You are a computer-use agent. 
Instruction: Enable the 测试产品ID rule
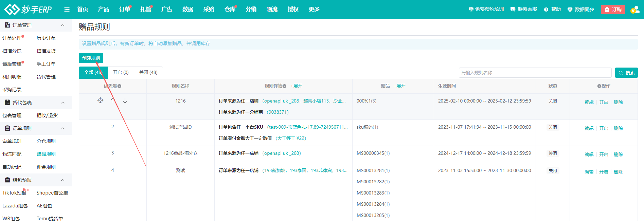[x=604, y=128]
